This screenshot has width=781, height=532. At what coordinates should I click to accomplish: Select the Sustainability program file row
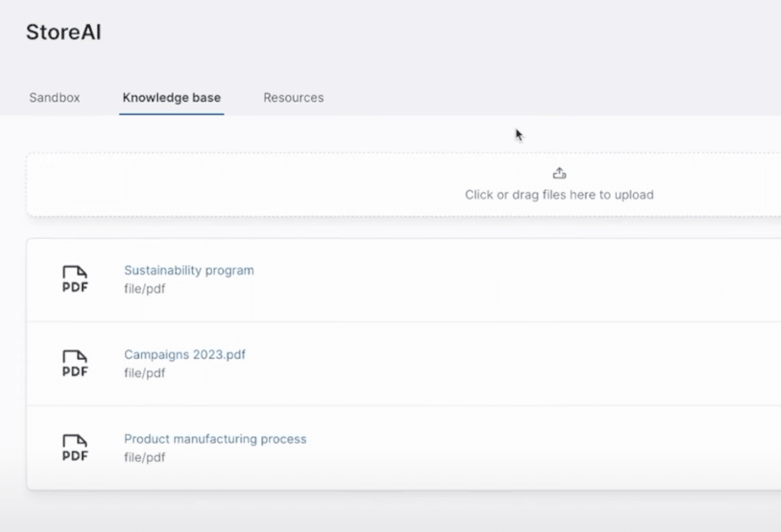[x=458, y=280]
